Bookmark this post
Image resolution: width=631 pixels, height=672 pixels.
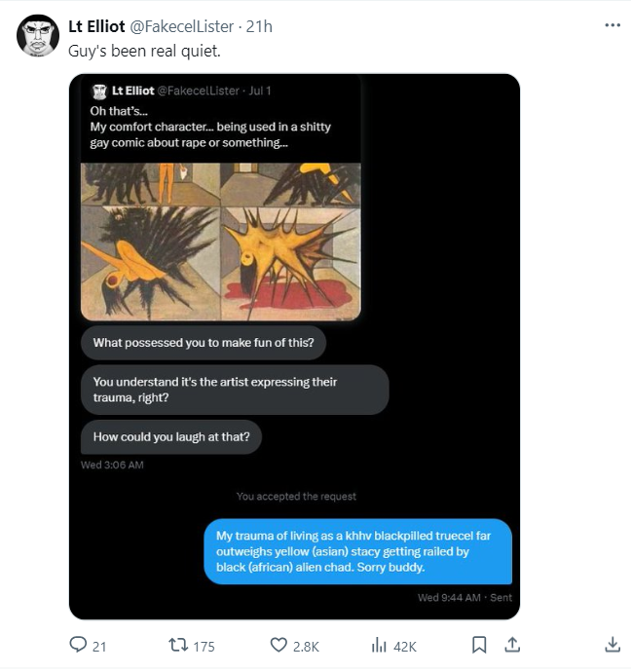coord(479,645)
